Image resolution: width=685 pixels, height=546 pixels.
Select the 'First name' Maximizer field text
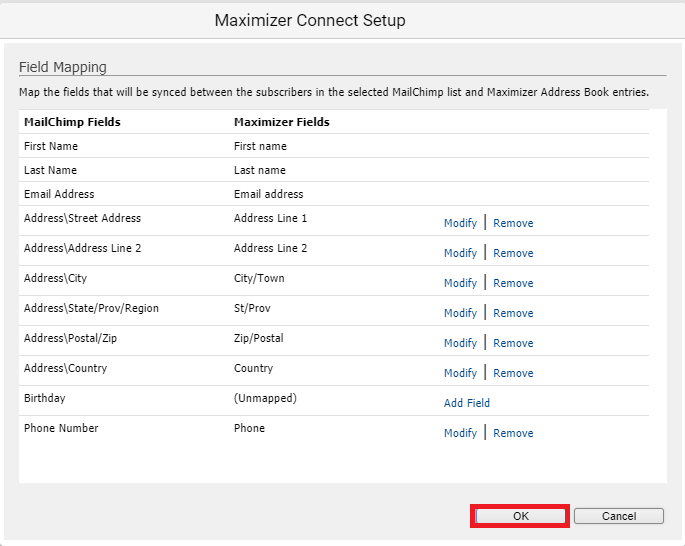[x=260, y=146]
